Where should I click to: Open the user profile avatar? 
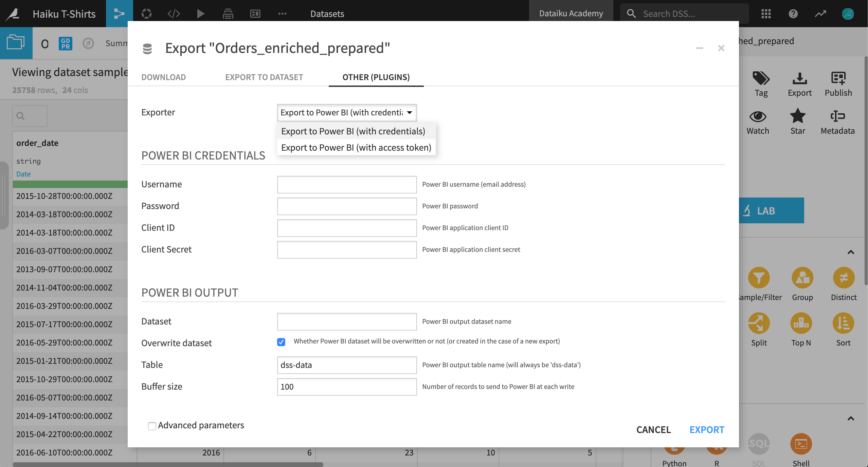point(848,14)
